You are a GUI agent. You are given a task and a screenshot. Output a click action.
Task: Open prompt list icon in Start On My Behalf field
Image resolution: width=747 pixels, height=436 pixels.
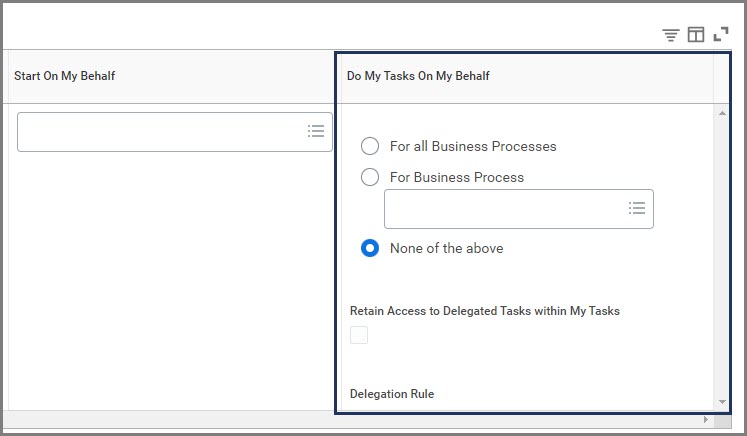(x=316, y=131)
